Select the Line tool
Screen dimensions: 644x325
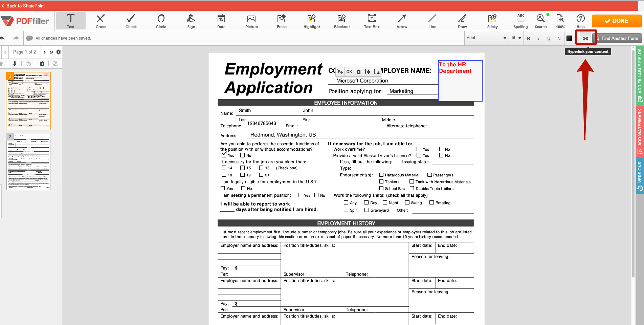[432, 21]
